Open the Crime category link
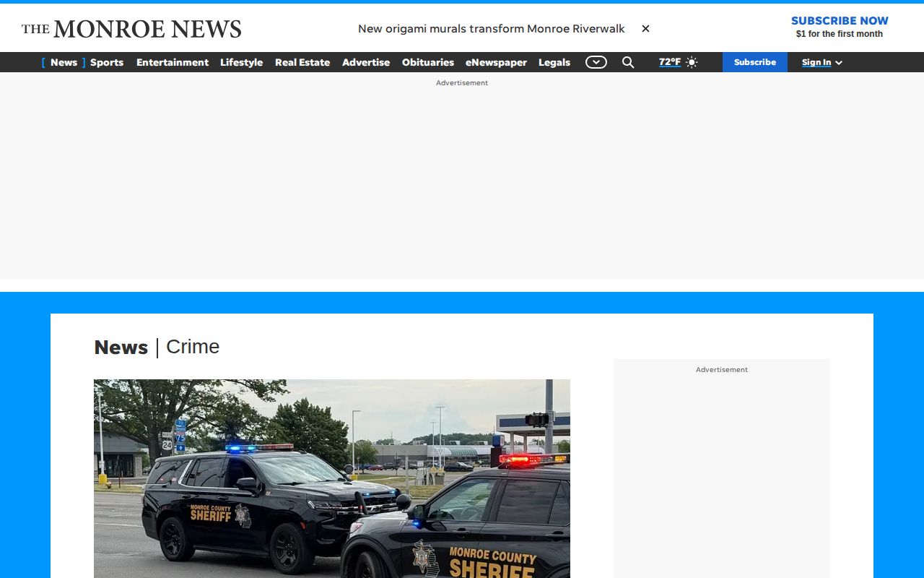The height and width of the screenshot is (578, 924). click(193, 347)
